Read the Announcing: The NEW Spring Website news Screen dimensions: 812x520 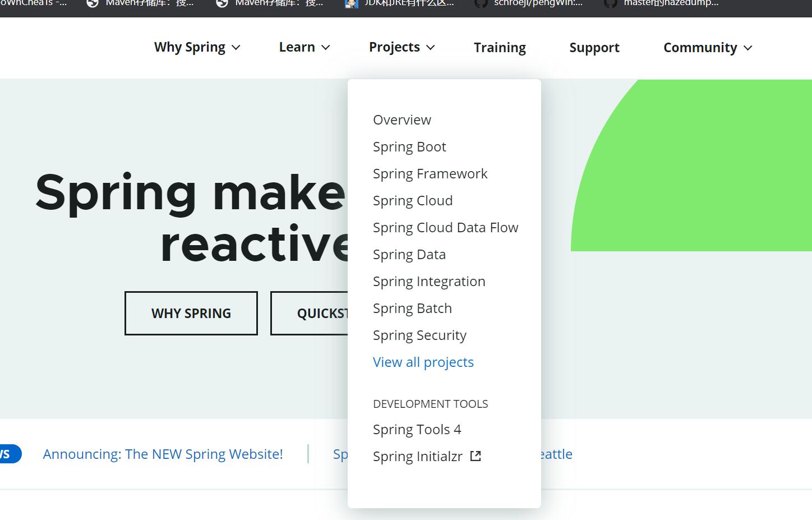[x=163, y=454]
